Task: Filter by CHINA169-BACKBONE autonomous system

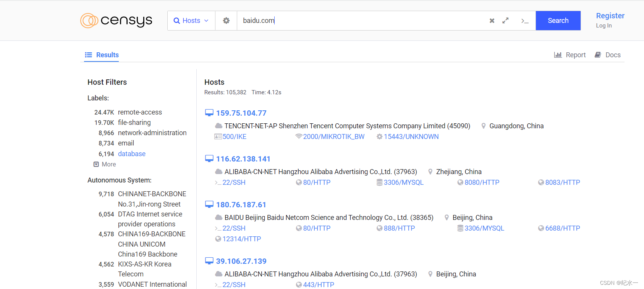Action: pyautogui.click(x=152, y=244)
